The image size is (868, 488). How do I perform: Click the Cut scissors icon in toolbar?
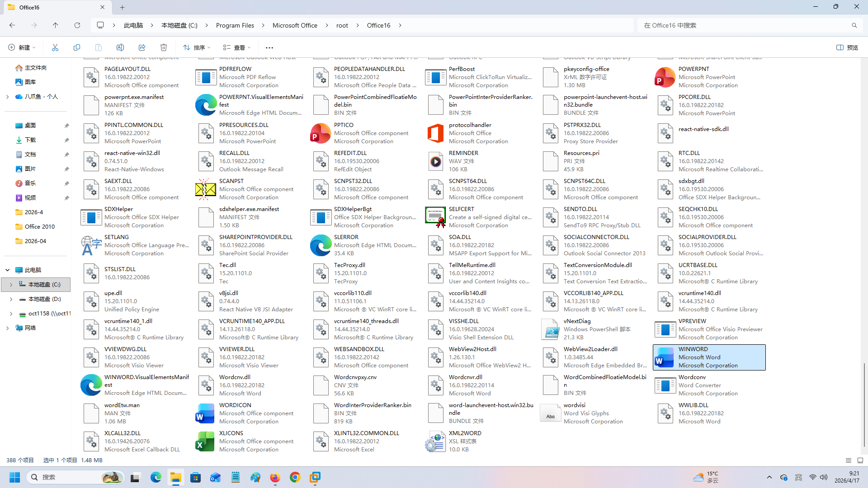55,47
